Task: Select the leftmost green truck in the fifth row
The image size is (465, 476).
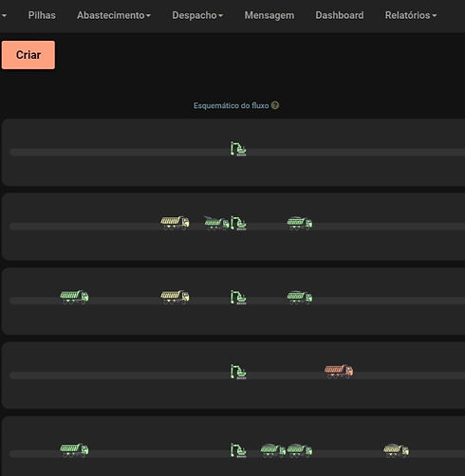Action: pyautogui.click(x=74, y=450)
